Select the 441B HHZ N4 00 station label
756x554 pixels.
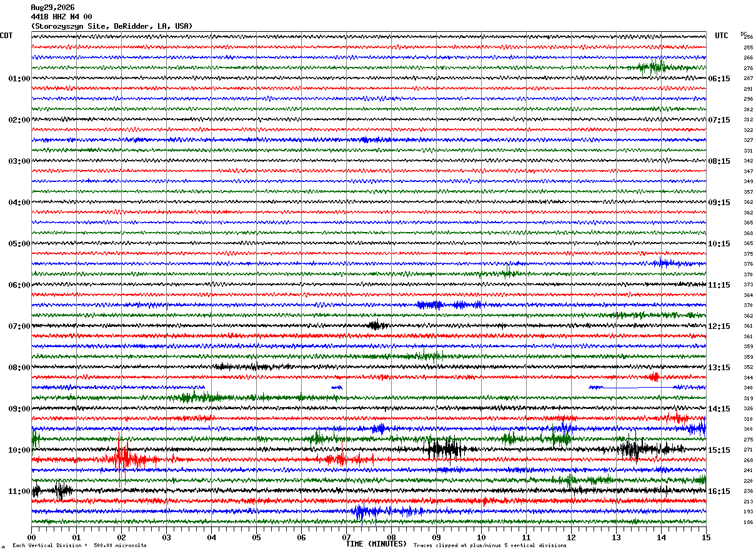[61, 17]
